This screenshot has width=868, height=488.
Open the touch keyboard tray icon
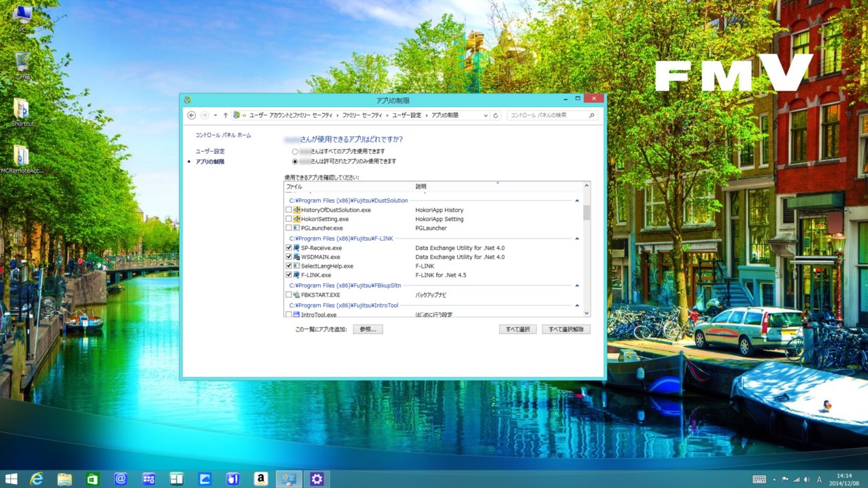pyautogui.click(x=759, y=479)
